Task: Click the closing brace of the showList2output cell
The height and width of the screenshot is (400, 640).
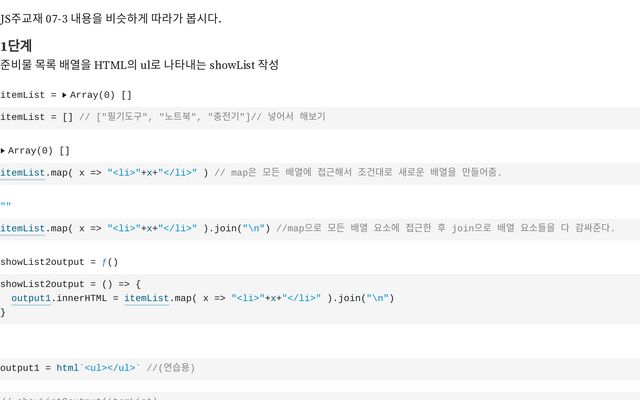Action: 3,312
